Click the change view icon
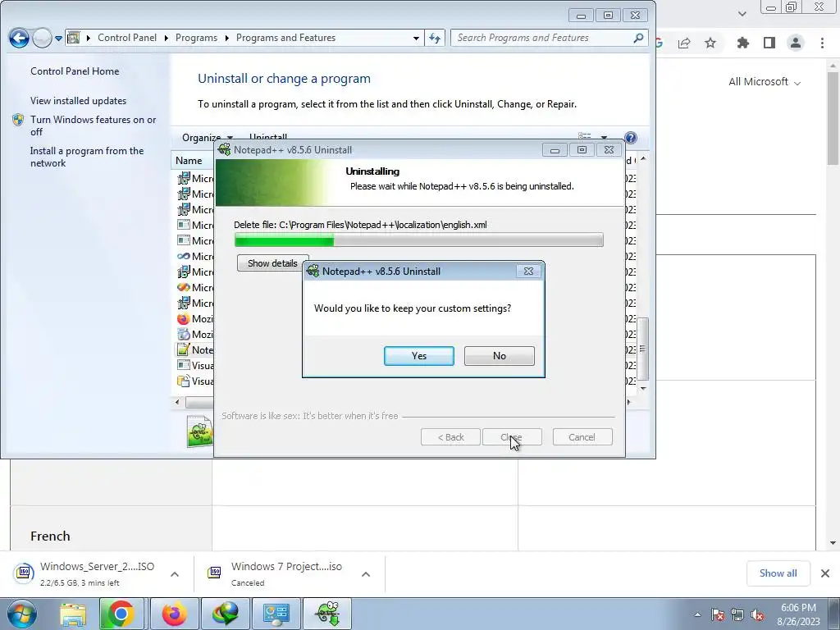The image size is (840, 630). pos(584,137)
